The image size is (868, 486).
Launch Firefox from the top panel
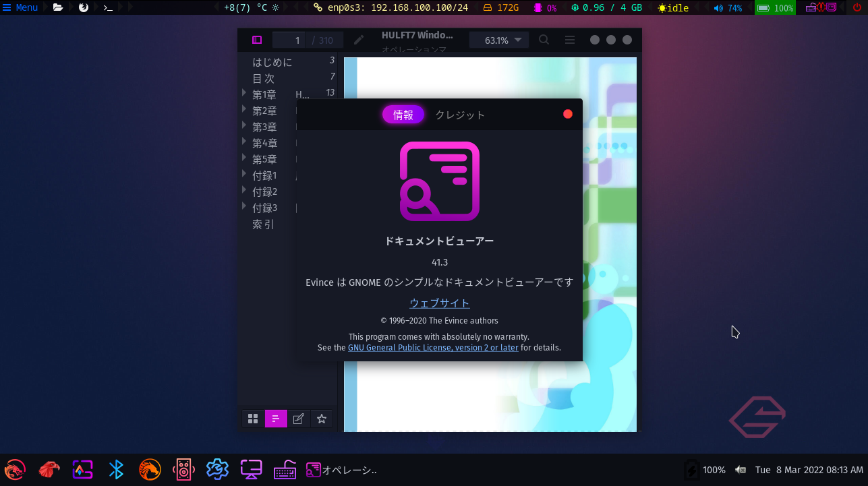84,7
